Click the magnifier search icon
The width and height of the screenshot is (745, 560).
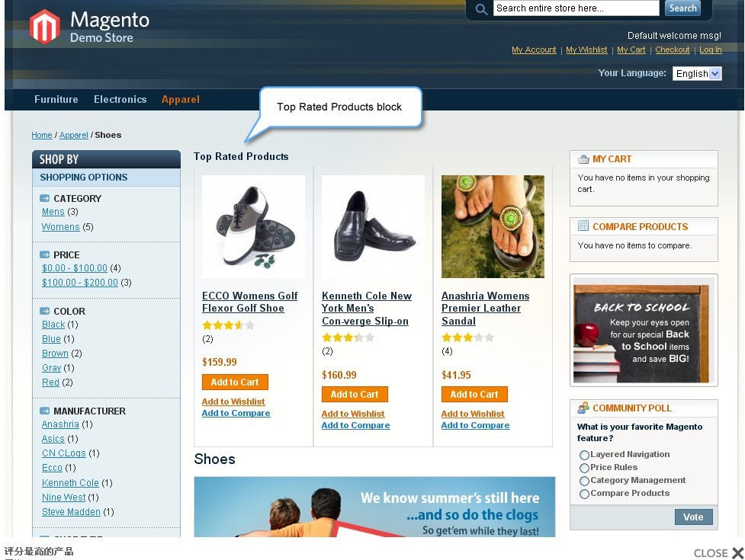[481, 9]
